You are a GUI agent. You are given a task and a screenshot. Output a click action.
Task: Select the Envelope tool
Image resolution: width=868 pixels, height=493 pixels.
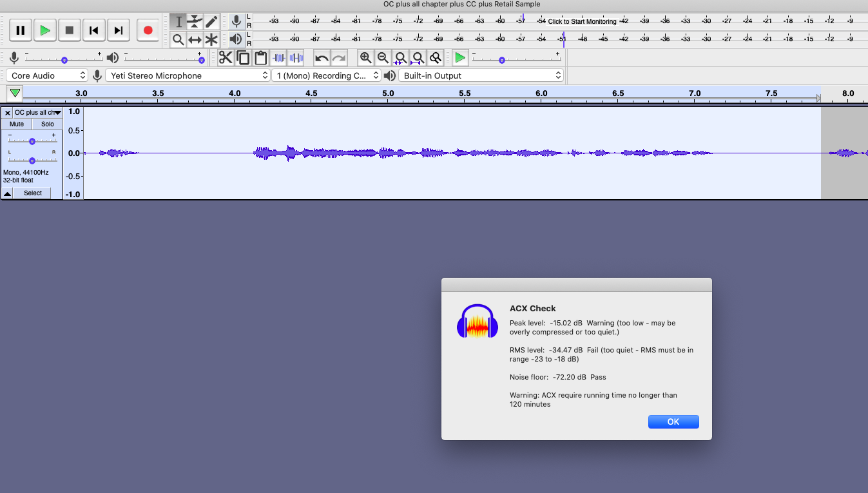pyautogui.click(x=195, y=22)
